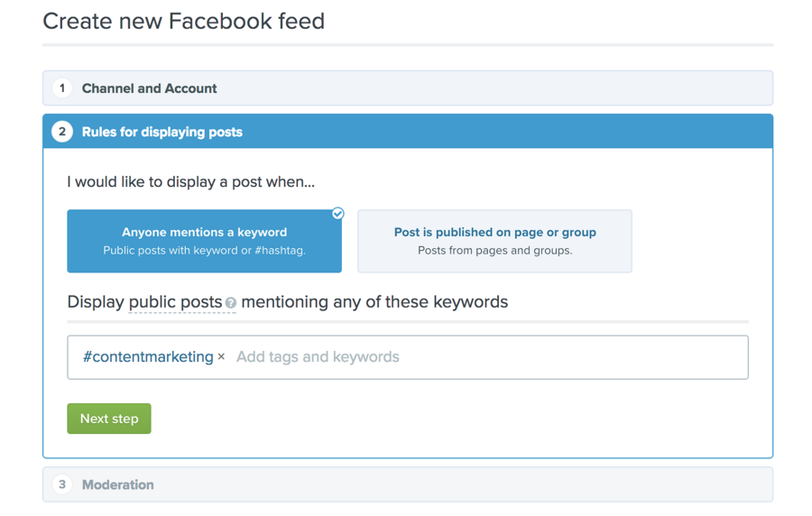The image size is (812, 516).
Task: Click the checkmark badge on keyword option
Action: (337, 213)
